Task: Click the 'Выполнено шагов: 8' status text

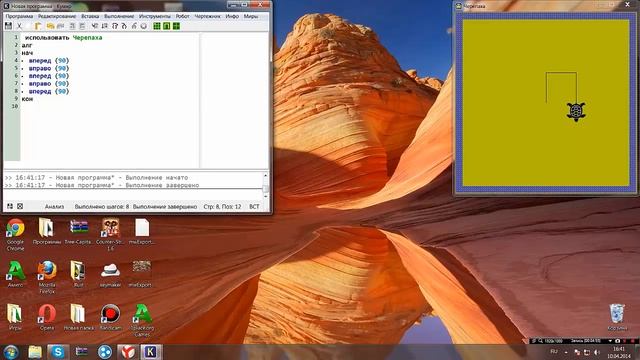Action: click(x=102, y=207)
